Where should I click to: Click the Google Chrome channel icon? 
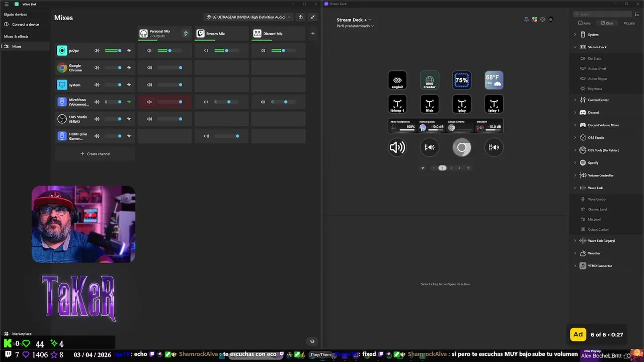[x=62, y=68]
